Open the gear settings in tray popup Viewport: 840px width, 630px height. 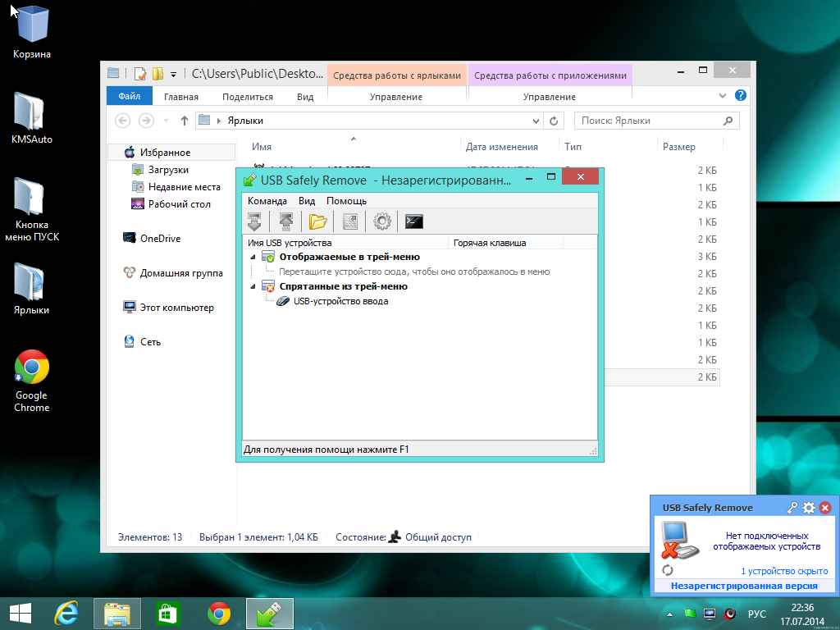coord(809,508)
